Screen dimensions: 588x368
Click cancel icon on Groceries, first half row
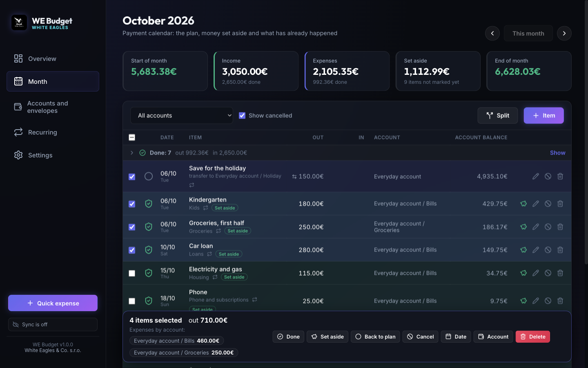(x=548, y=227)
